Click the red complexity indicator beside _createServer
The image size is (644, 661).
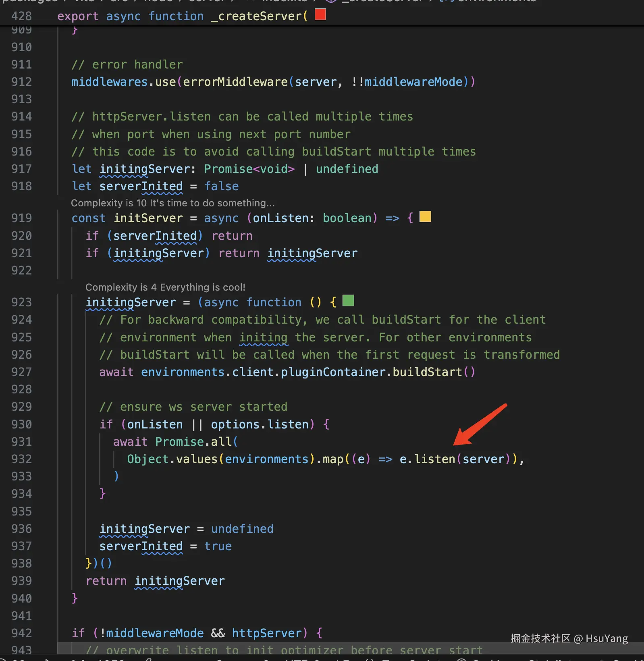[320, 15]
